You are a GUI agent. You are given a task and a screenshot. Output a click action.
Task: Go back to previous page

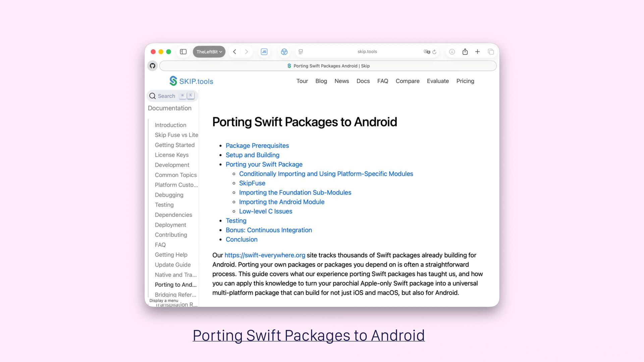tap(235, 52)
